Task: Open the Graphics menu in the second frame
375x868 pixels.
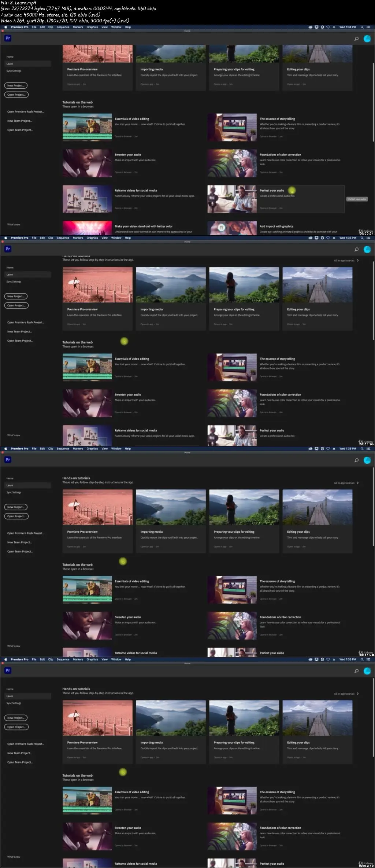Action: click(92, 238)
